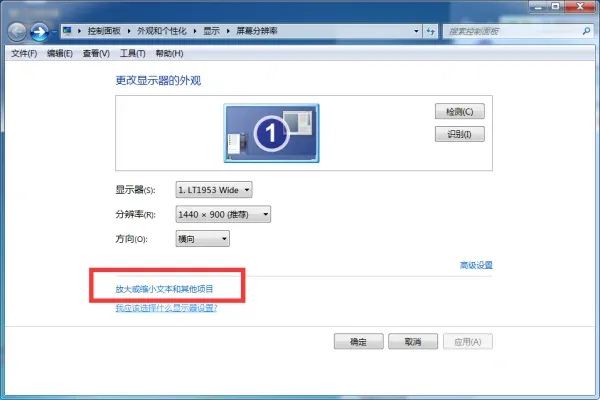Click the 识别(I) button
The height and width of the screenshot is (400, 600).
coord(460,134)
